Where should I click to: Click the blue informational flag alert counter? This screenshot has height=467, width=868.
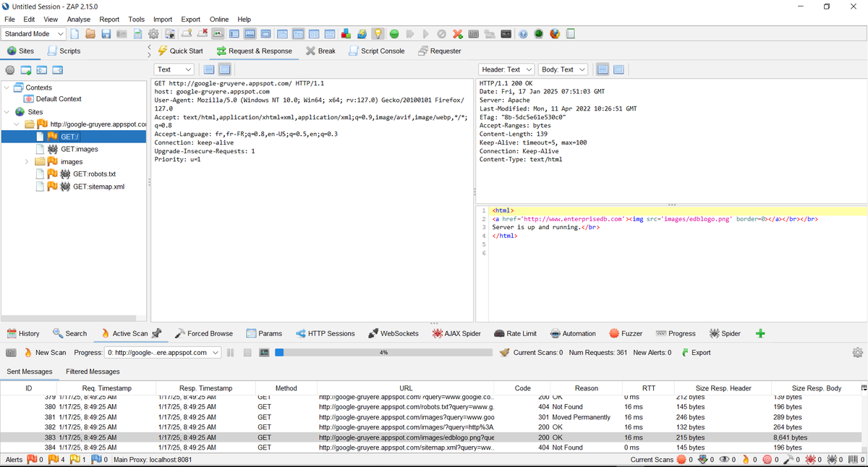pos(100,460)
